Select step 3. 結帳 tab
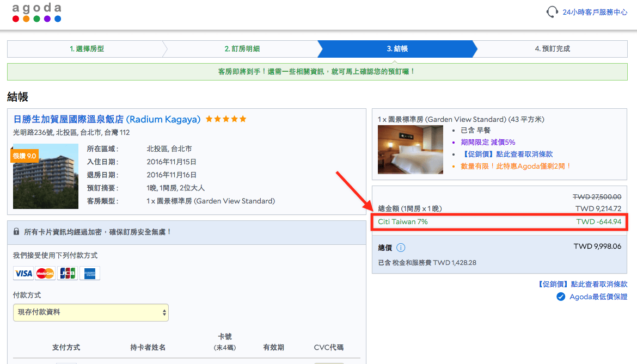 click(x=397, y=48)
